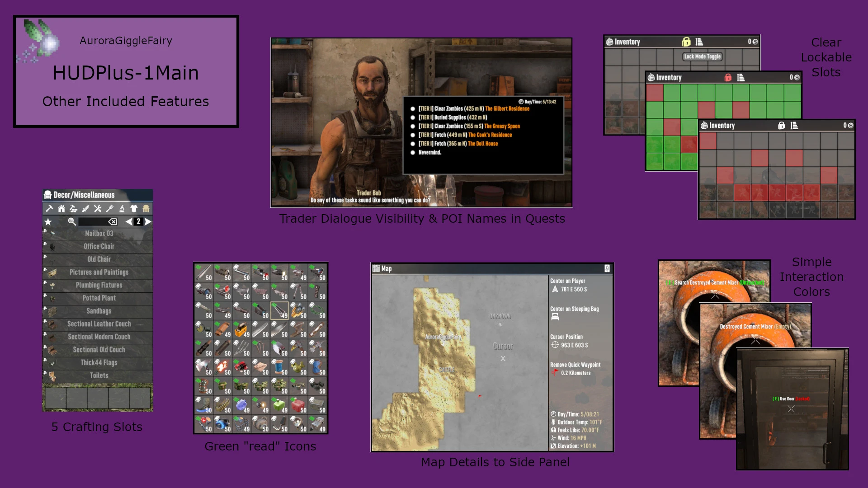868x488 pixels.
Task: Clear search with the backspace X icon
Action: pyautogui.click(x=113, y=222)
